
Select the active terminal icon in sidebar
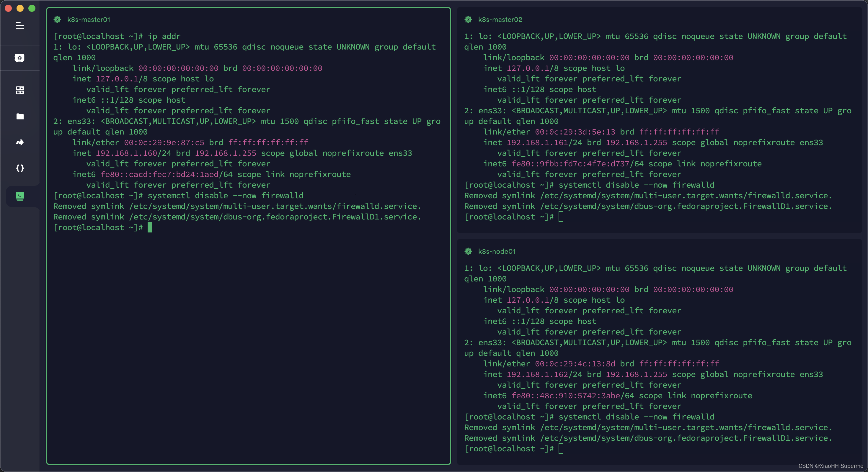(20, 196)
